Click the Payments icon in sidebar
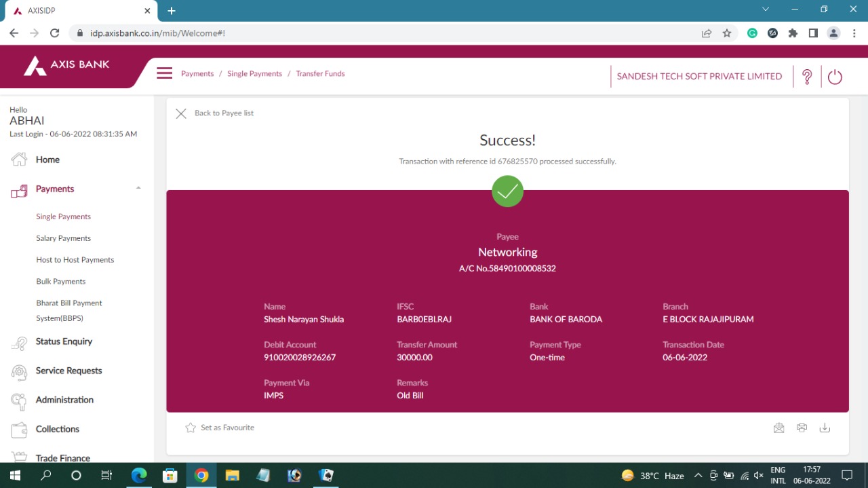Viewport: 868px width, 488px height. (x=19, y=191)
